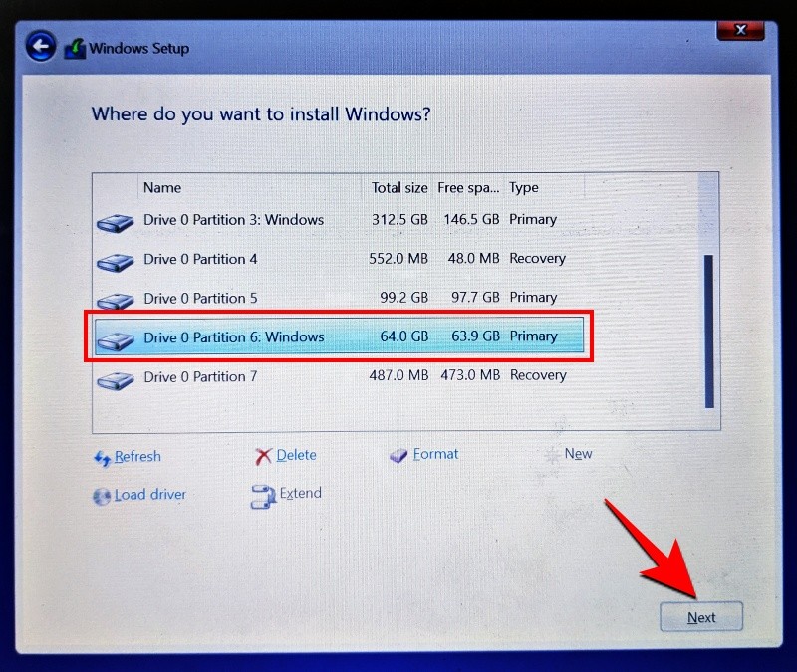
Task: Click the Windows Setup title icon
Action: pyautogui.click(x=76, y=49)
